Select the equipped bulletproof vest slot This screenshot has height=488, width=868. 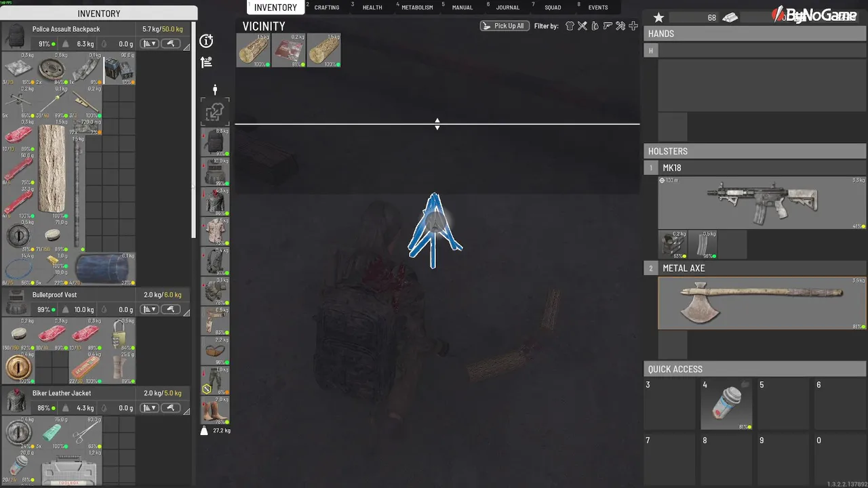[x=215, y=172]
